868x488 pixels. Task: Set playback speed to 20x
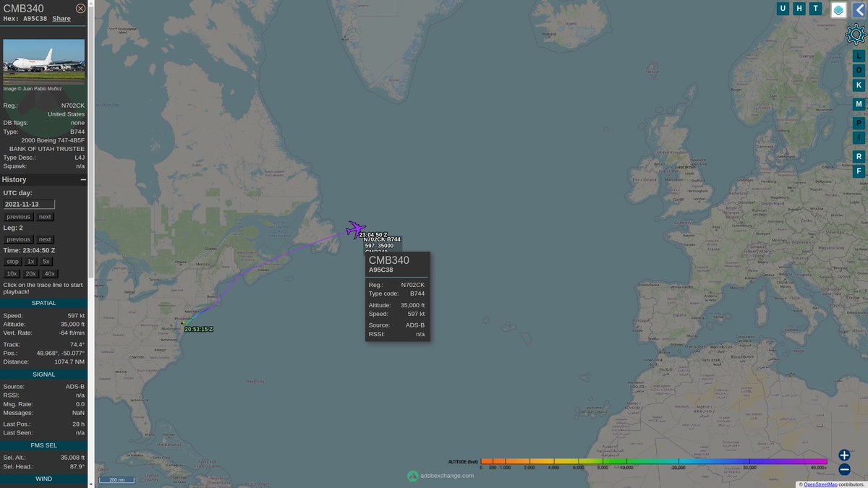pos(31,273)
